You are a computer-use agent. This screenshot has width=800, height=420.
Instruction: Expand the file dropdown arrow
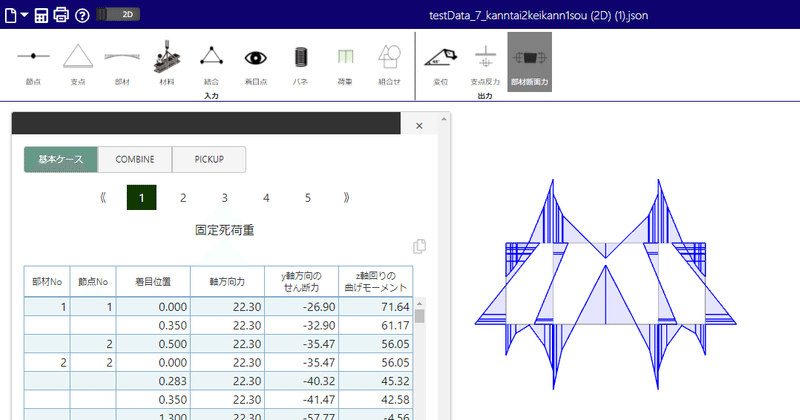24,15
